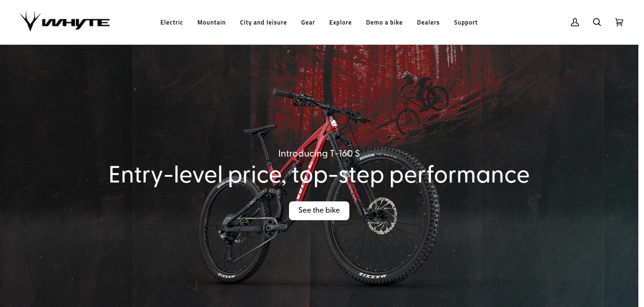Viewport: 644px width, 307px height.
Task: Click the Introducing T-160 S text
Action: point(319,154)
